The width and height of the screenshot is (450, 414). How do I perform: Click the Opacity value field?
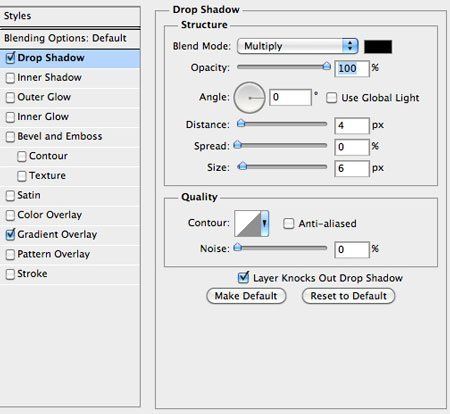click(352, 69)
